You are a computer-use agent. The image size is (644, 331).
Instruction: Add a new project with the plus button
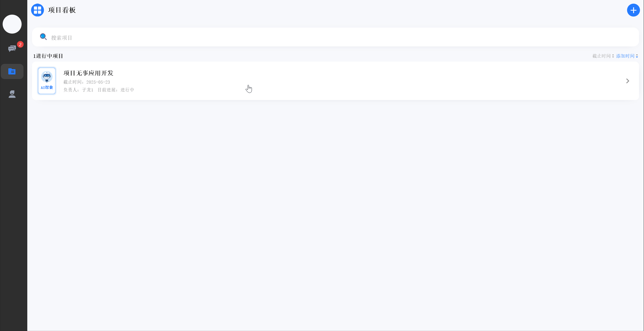click(633, 10)
